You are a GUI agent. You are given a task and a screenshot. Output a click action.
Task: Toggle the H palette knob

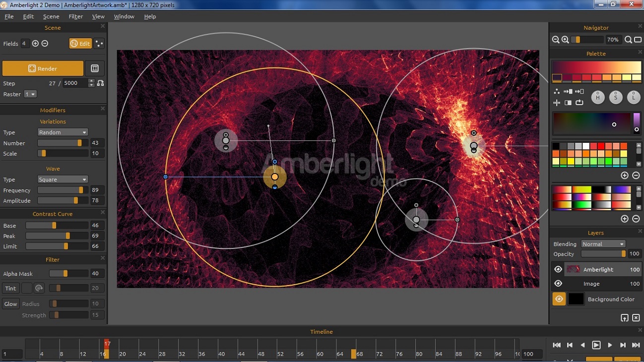coord(598,97)
